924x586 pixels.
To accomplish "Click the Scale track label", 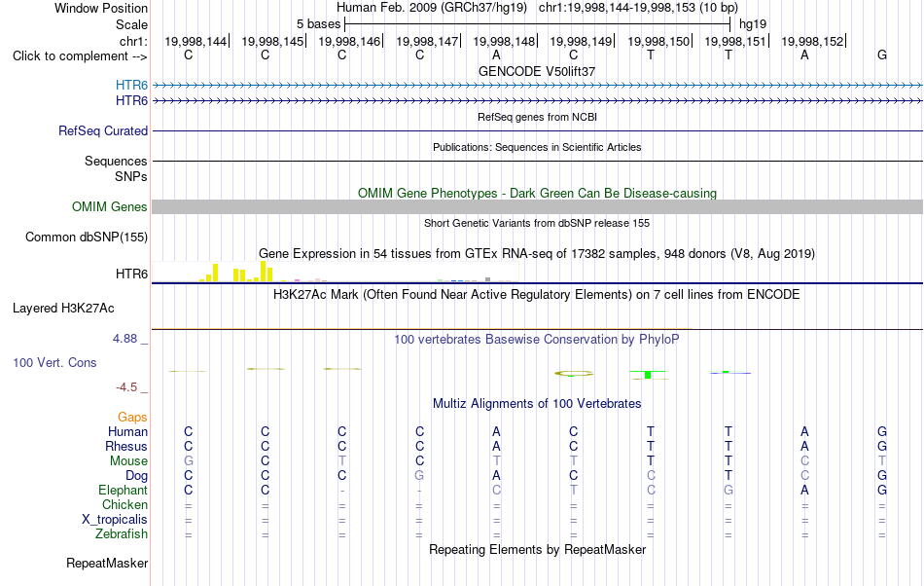I will click(x=131, y=24).
